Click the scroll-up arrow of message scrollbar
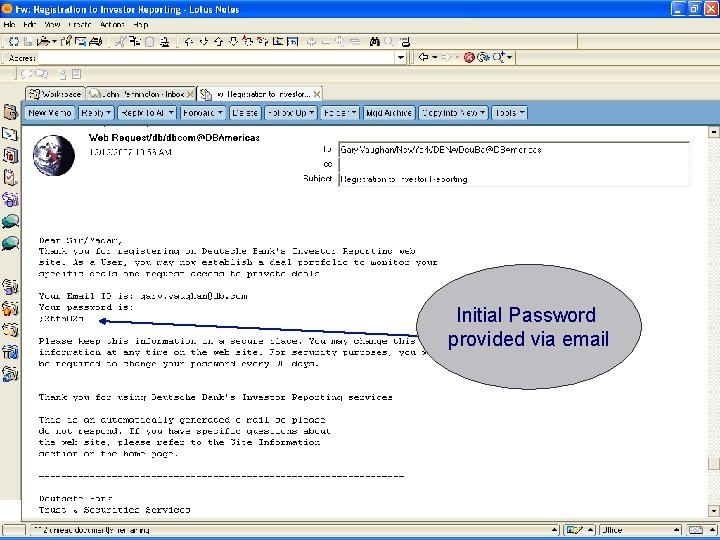The image size is (720, 540). coord(713,132)
